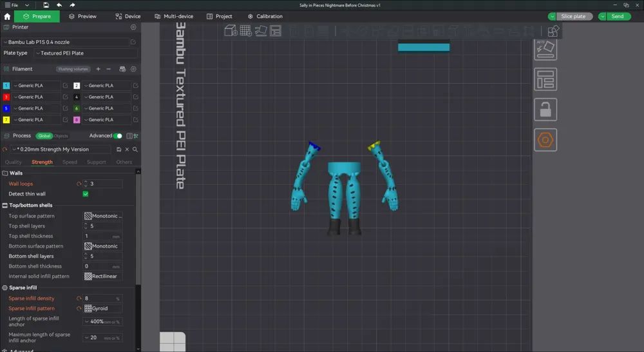Click the Send button
This screenshot has width=644, height=352.
tap(618, 17)
